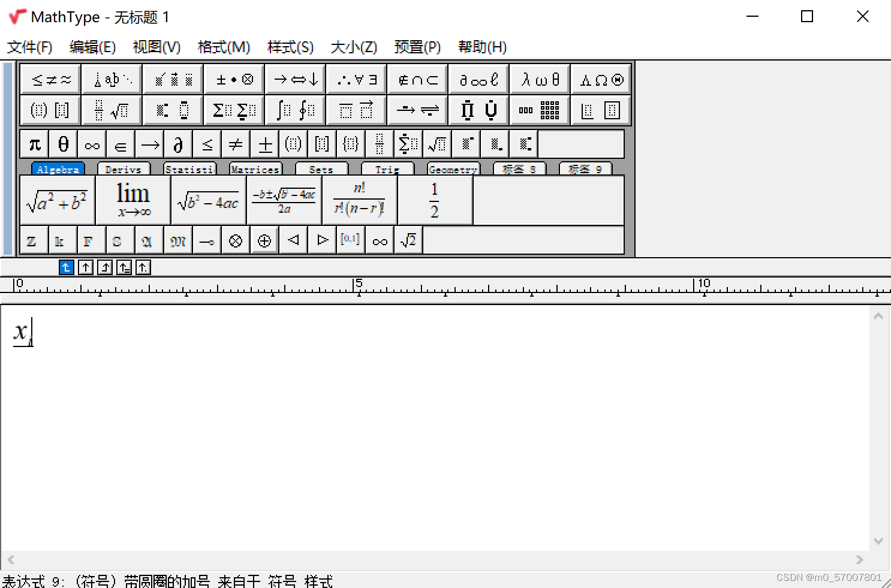Open the operator symbols palette (±•⊗)

coord(234,79)
